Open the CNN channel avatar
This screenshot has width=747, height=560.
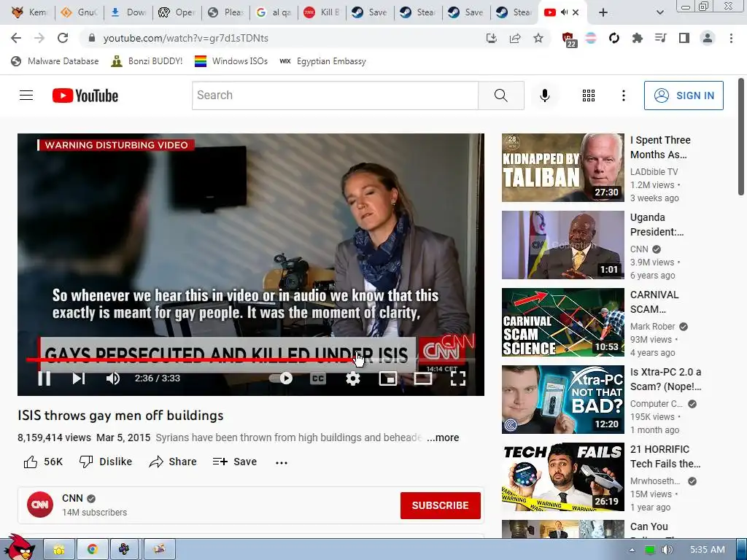coord(40,505)
